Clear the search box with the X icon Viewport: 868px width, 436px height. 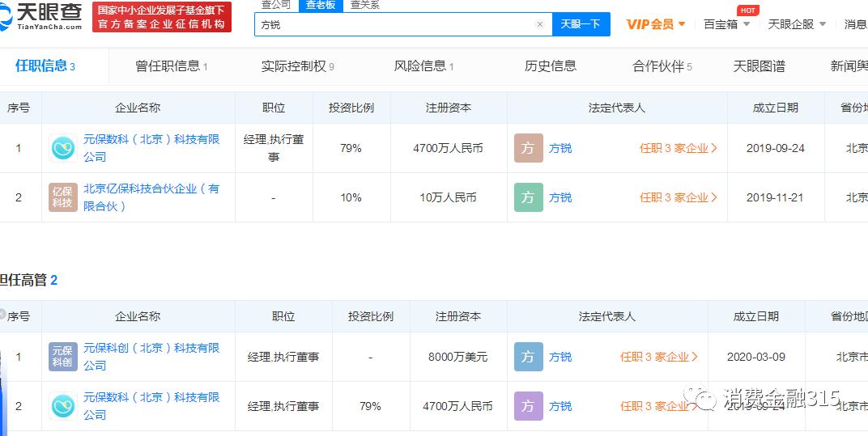point(540,24)
